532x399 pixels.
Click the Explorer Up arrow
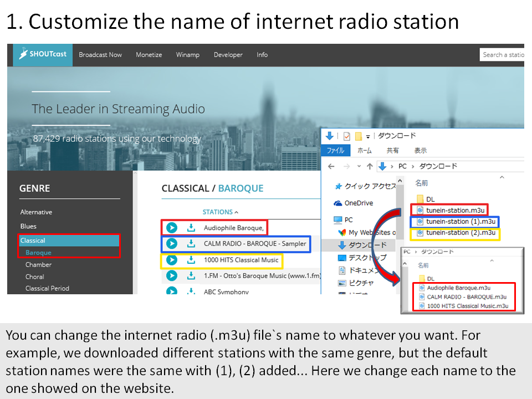point(370,166)
